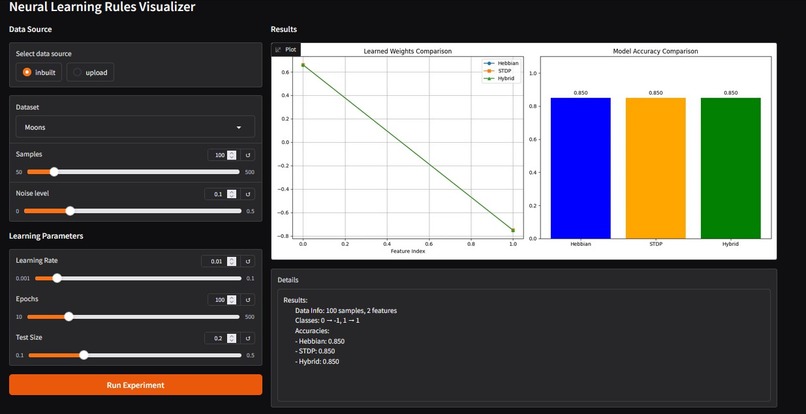
Task: Reset the Samples value icon
Action: click(248, 155)
